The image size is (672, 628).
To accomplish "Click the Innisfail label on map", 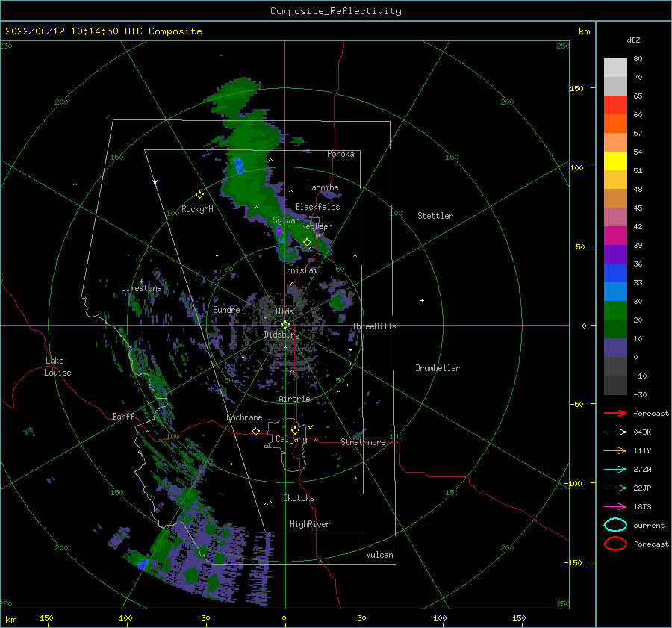I will [302, 270].
